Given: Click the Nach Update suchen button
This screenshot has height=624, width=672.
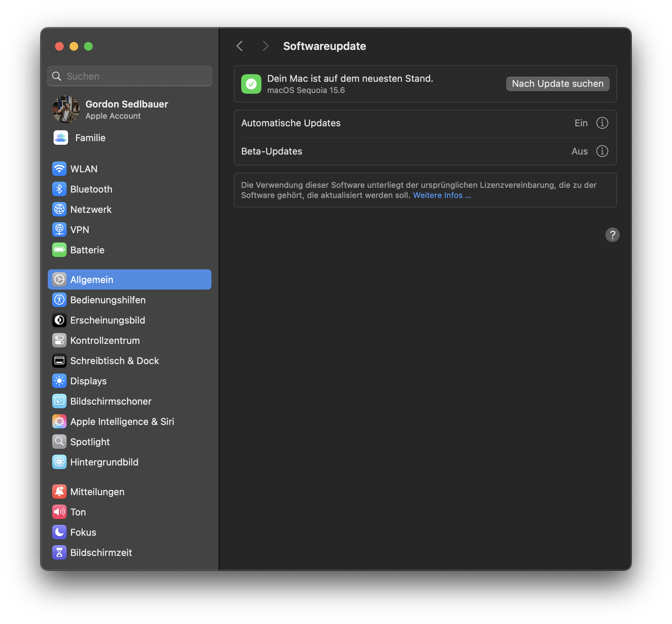Looking at the screenshot, I should click(557, 84).
